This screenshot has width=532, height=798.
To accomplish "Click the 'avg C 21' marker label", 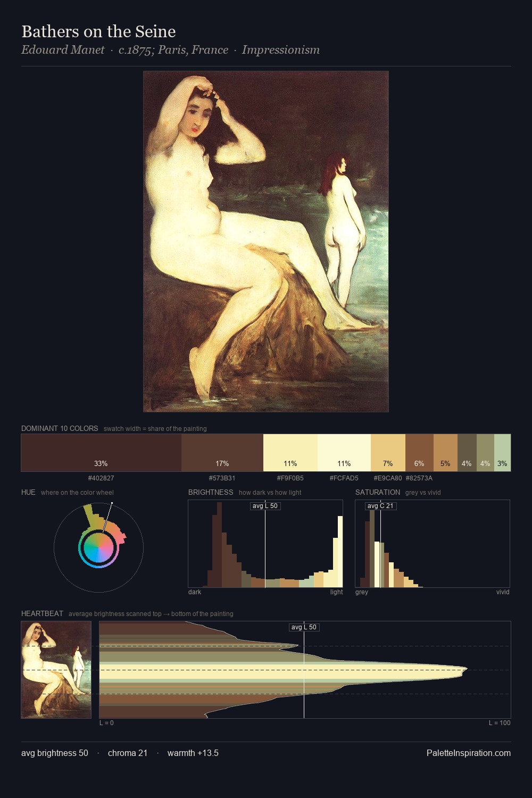I will pyautogui.click(x=381, y=506).
